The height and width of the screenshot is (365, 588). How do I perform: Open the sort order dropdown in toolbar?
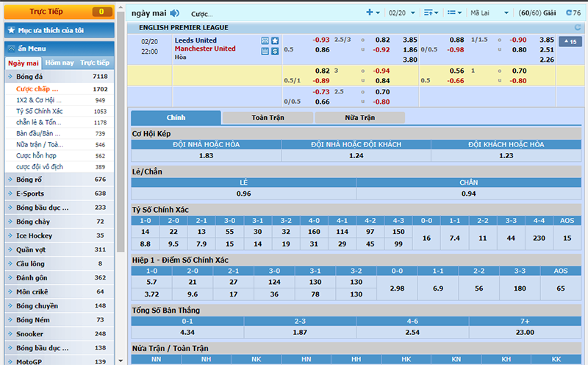pyautogui.click(x=431, y=13)
